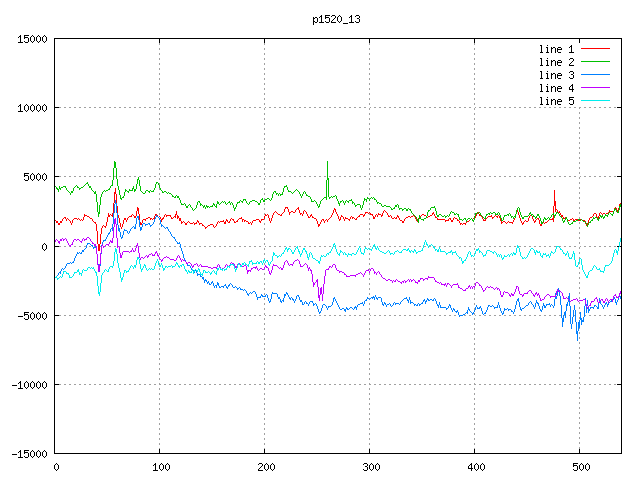
Task: Click the cyan line 5 legend sample
Action: (595, 101)
